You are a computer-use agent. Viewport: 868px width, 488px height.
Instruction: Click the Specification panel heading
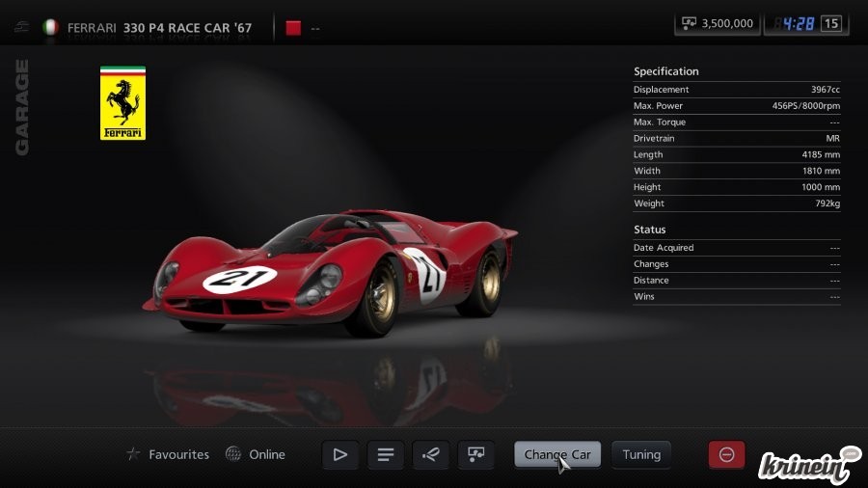click(666, 71)
